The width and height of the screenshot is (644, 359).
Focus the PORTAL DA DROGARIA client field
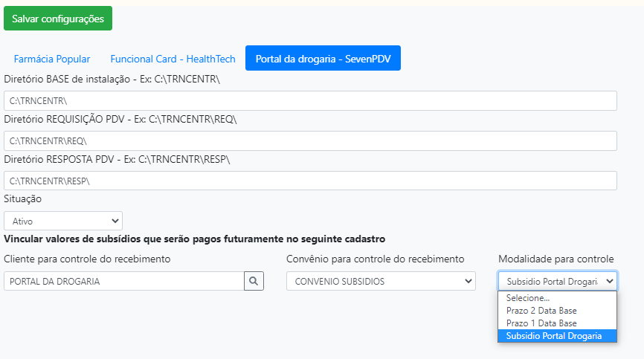point(123,281)
